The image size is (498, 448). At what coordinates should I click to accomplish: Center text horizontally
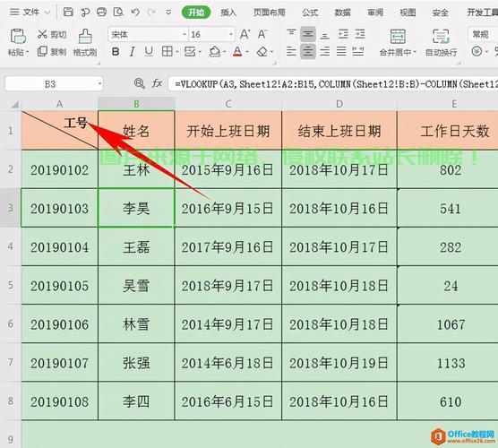[x=308, y=51]
